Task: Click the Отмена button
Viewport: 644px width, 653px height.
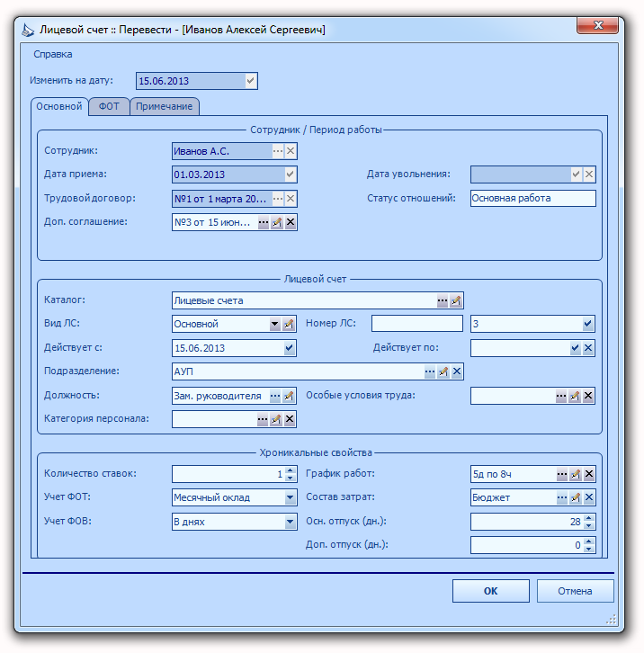Action: coord(576,591)
